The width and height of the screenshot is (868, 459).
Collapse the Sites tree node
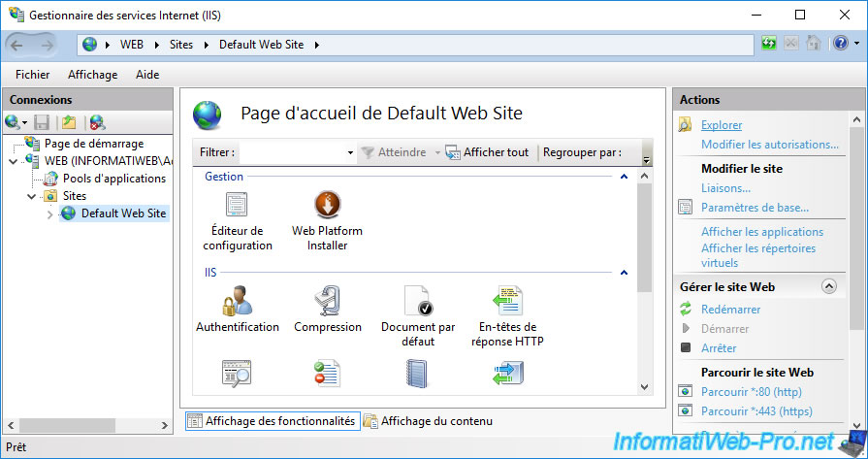coord(32,196)
